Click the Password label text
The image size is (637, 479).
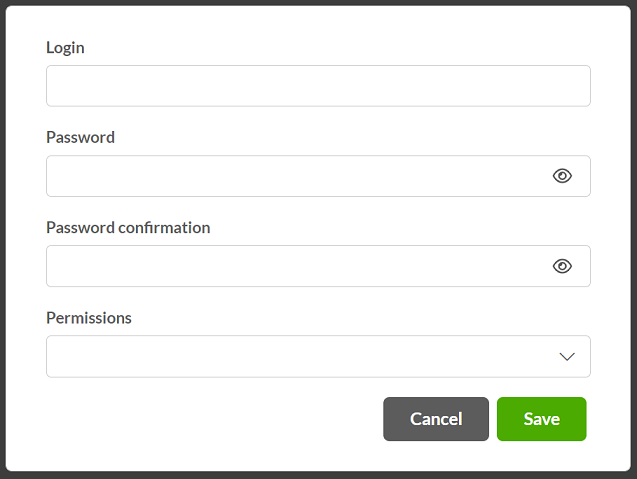point(80,137)
